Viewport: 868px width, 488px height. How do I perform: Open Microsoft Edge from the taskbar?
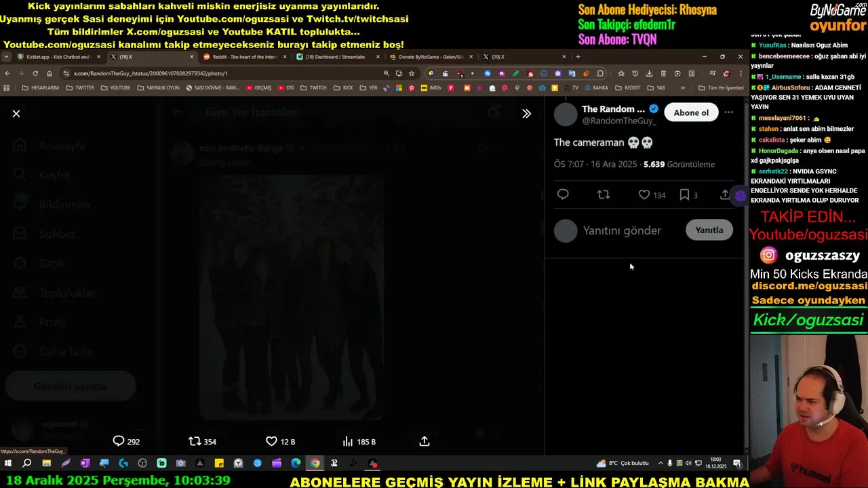(296, 464)
